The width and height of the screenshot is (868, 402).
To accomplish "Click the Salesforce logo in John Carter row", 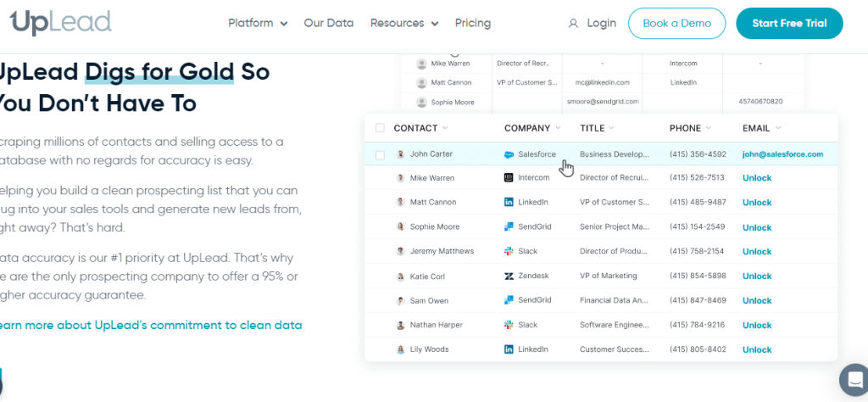I will [x=509, y=154].
